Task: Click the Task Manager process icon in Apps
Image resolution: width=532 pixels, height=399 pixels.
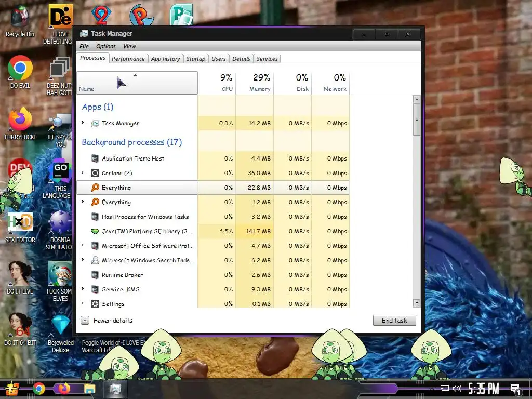Action: point(95,124)
